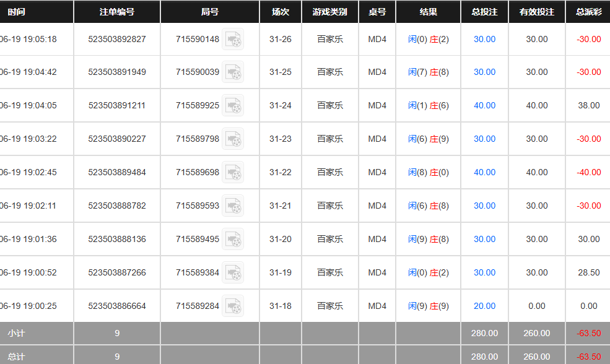Open total bet 30.00 link for order 523503888782
610x364 pixels.
coord(484,206)
